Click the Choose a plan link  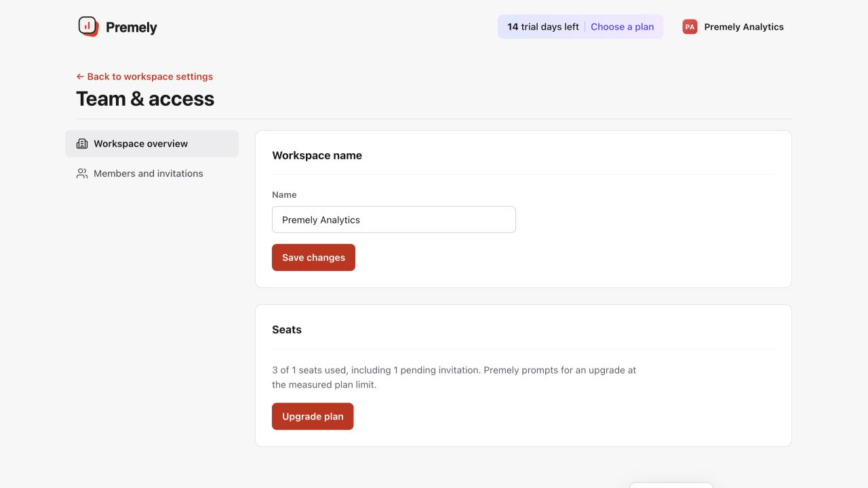623,27
